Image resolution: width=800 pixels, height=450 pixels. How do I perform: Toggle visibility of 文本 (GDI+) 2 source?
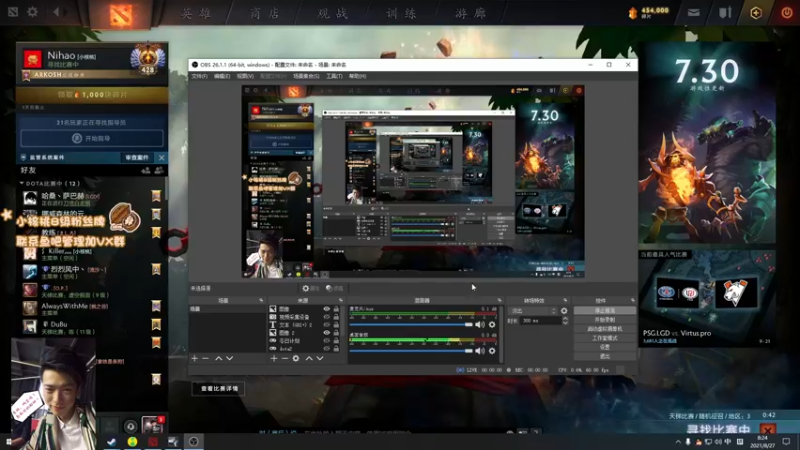click(x=327, y=325)
